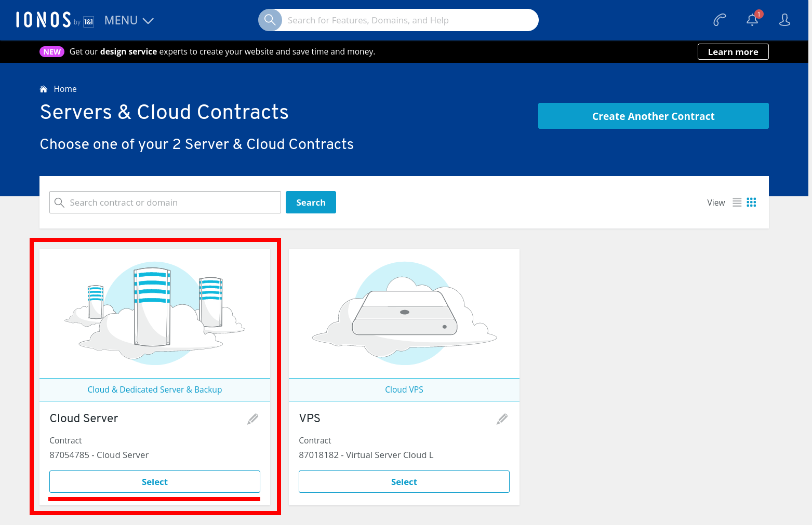
Task: Click the VPS card title
Action: point(310,419)
